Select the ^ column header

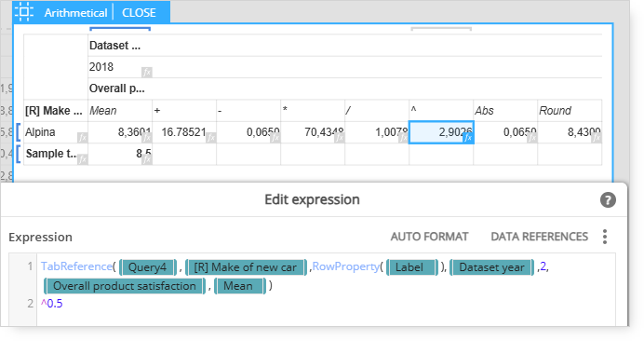pyautogui.click(x=441, y=111)
